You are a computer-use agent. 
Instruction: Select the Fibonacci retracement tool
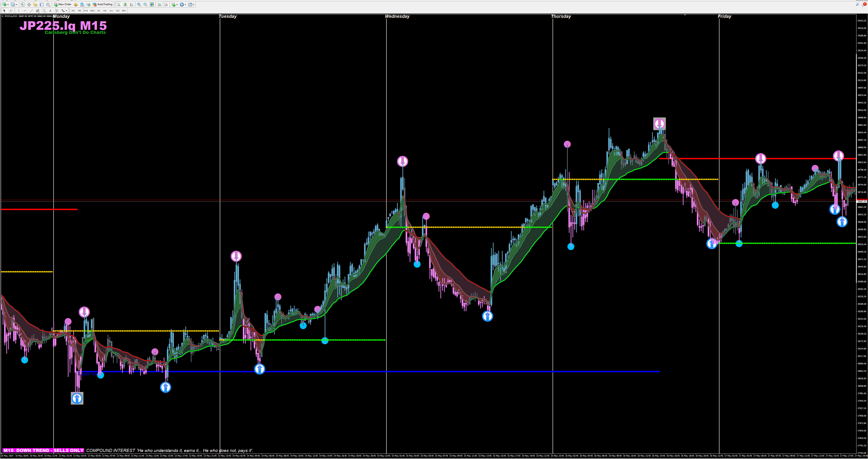[44, 11]
